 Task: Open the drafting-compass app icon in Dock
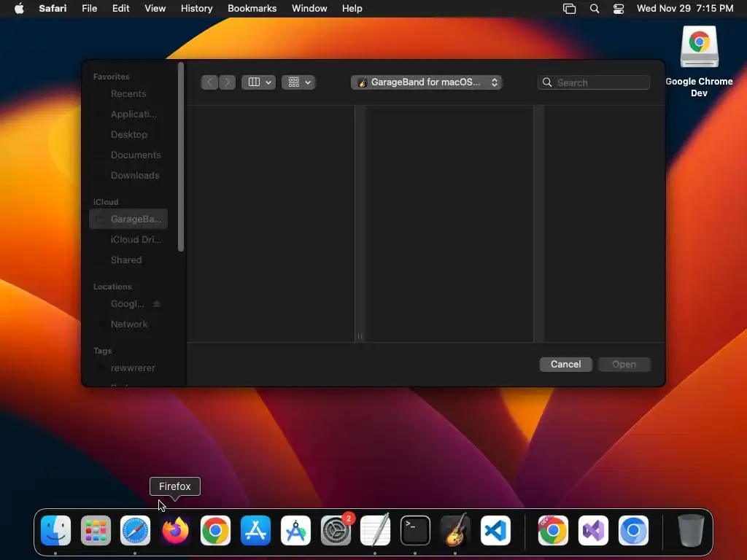pos(296,530)
